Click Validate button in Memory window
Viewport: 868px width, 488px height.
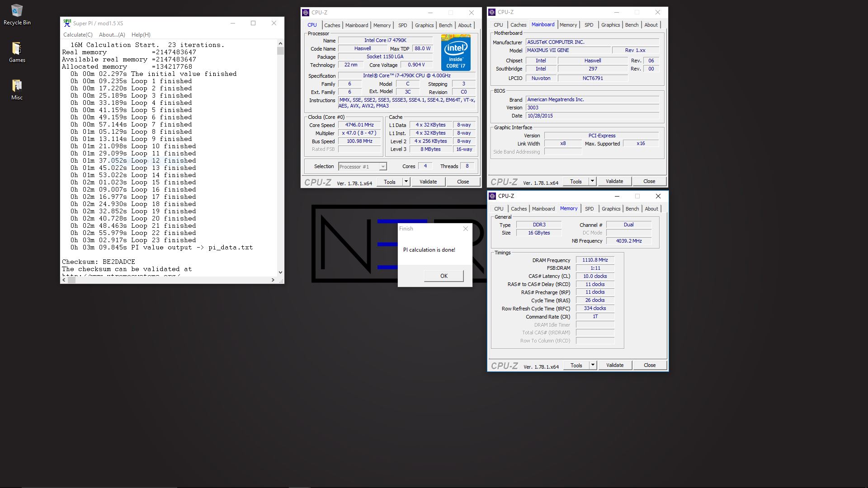[x=615, y=365]
